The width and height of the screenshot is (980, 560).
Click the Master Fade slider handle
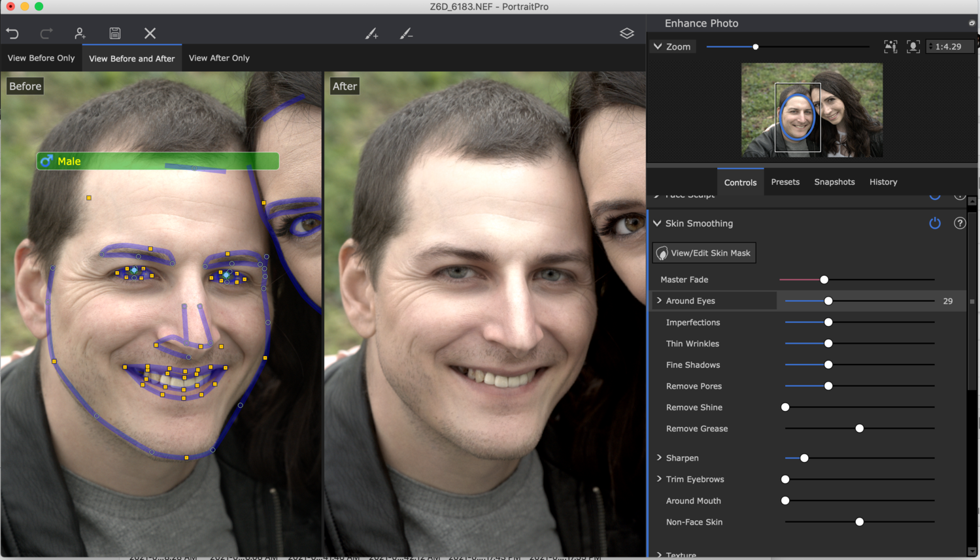tap(824, 280)
